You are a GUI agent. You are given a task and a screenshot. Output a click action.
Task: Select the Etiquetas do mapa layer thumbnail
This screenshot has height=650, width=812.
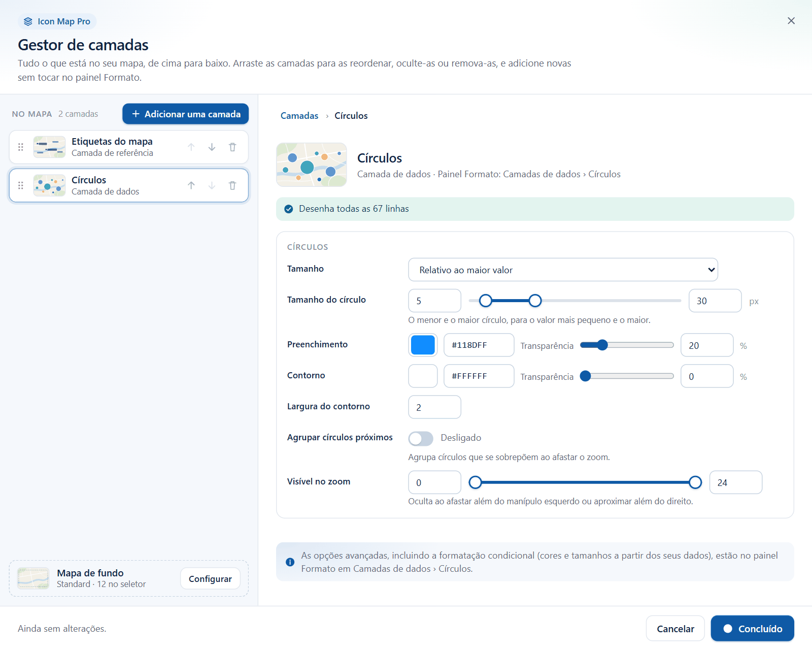(x=49, y=147)
